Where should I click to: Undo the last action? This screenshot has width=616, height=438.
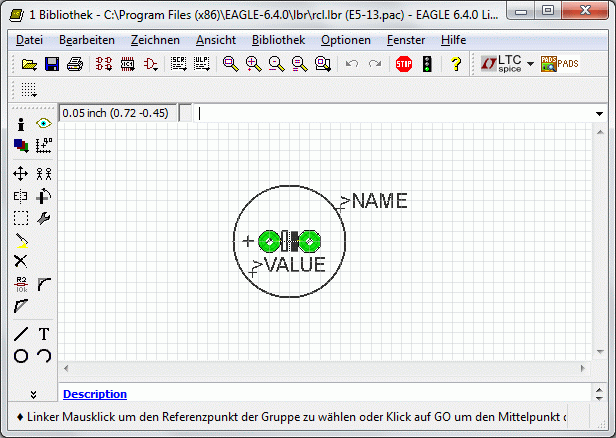pyautogui.click(x=352, y=64)
